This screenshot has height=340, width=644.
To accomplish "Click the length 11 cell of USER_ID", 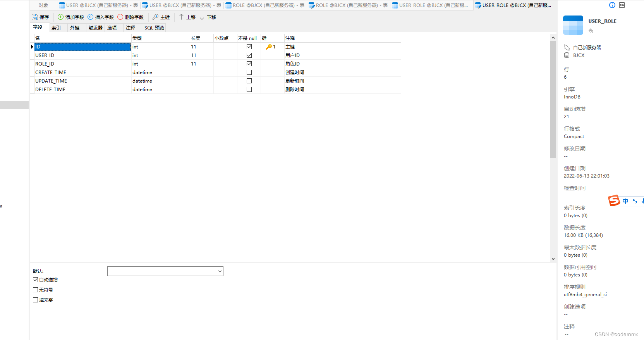I will click(x=202, y=55).
